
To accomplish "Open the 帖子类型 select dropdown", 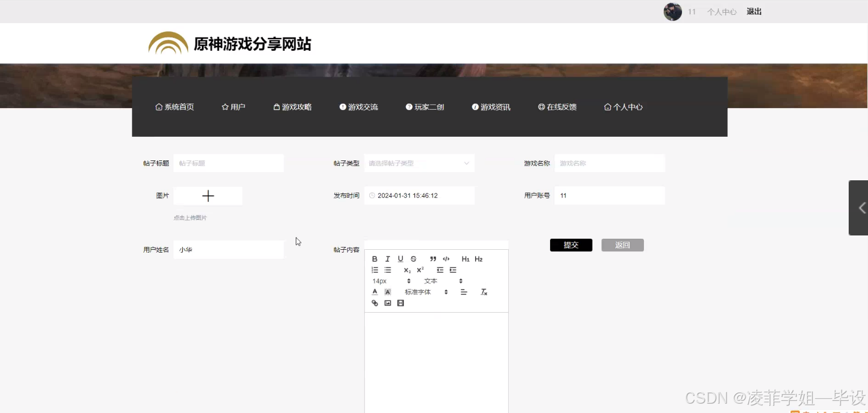I will [419, 163].
